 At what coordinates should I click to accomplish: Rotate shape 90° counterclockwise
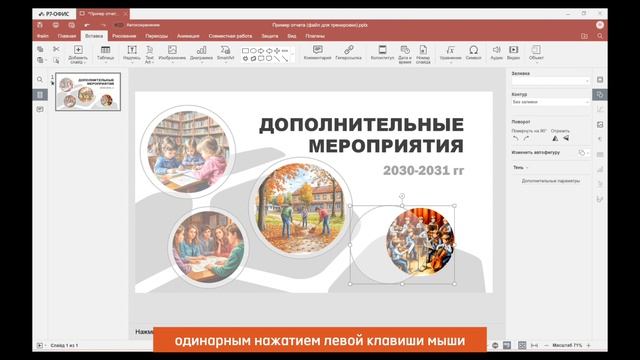(x=516, y=139)
